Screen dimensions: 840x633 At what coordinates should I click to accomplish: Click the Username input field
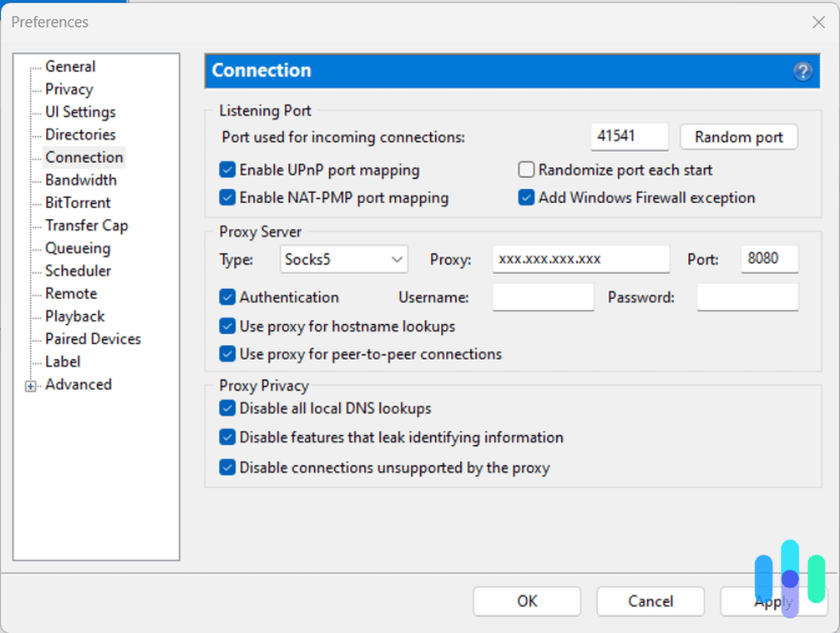(543, 297)
